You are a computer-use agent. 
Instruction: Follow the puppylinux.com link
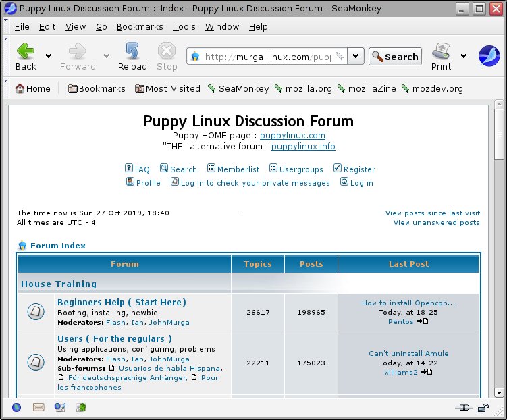pyautogui.click(x=292, y=136)
